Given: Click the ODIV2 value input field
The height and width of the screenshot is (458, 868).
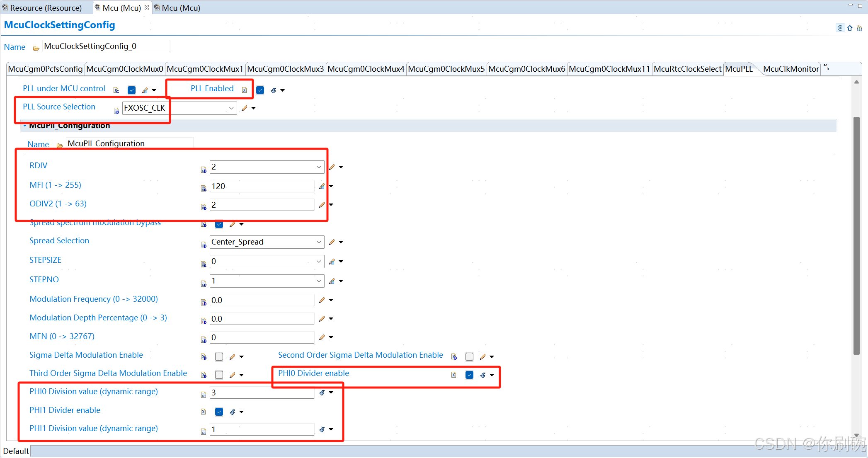Looking at the screenshot, I should point(262,205).
